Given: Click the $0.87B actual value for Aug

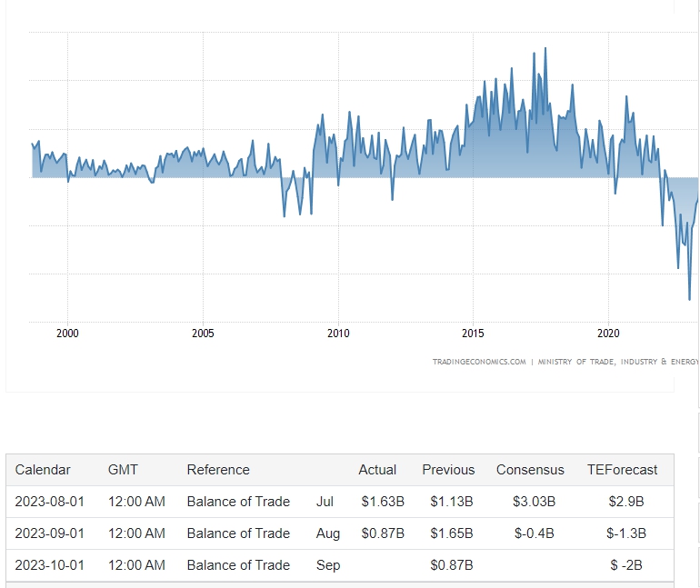Looking at the screenshot, I should click(383, 533).
